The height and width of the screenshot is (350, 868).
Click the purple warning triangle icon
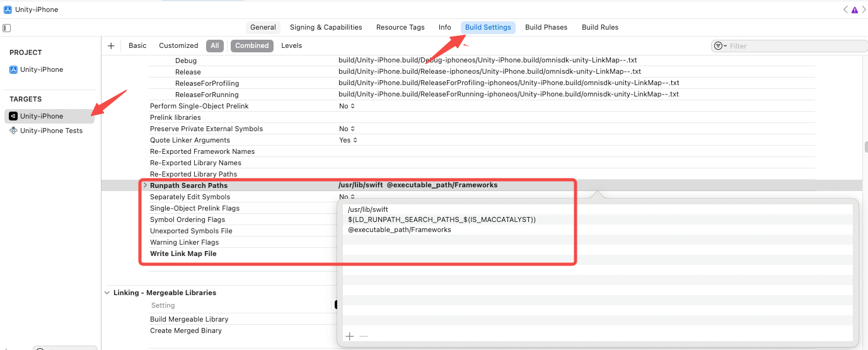pos(854,9)
